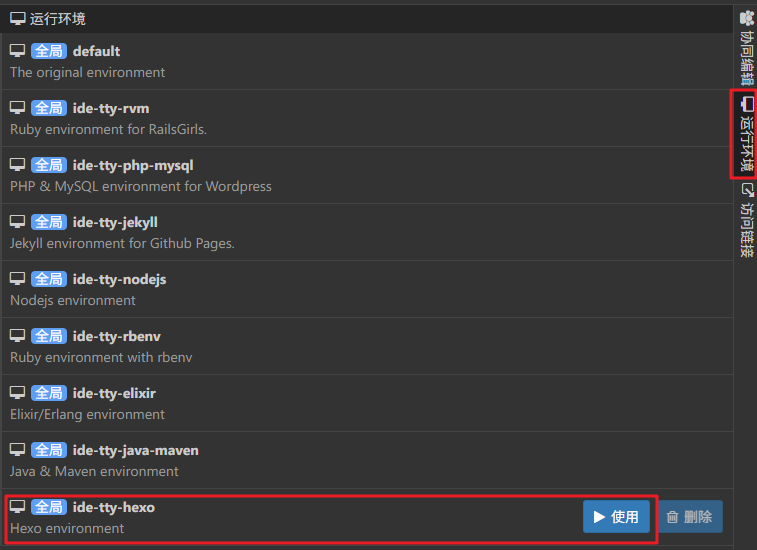Click 'Elixir/Erlang environment' description
Viewport: 757px width, 550px height.
click(87, 414)
